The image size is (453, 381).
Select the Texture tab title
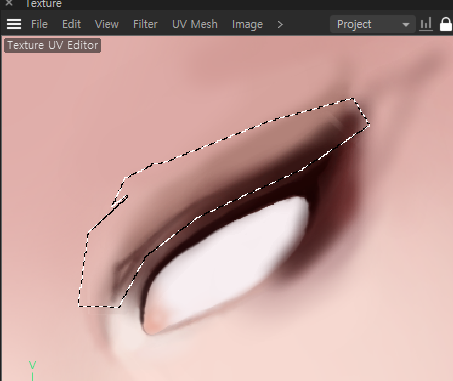tap(43, 4)
